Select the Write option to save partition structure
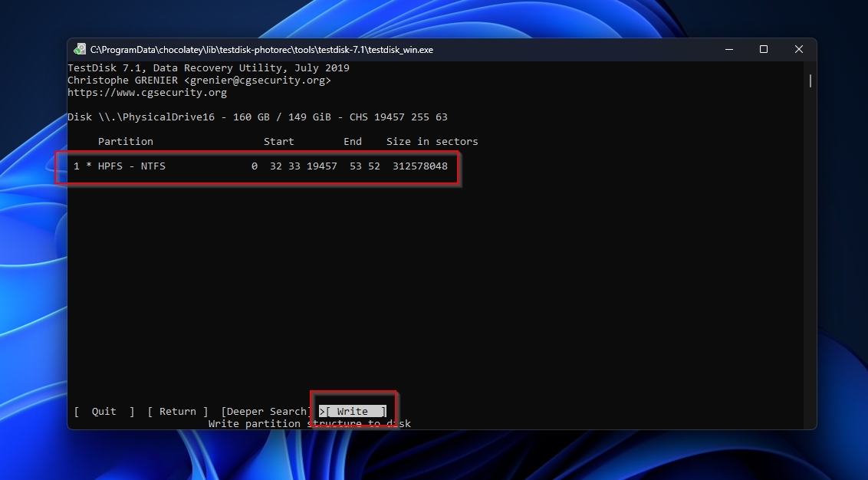The image size is (868, 480). (353, 411)
